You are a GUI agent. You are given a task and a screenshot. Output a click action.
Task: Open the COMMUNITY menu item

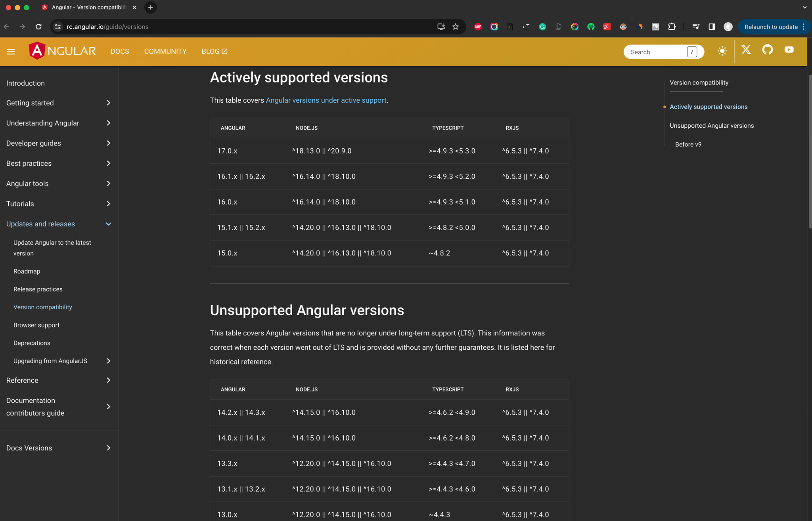point(165,52)
